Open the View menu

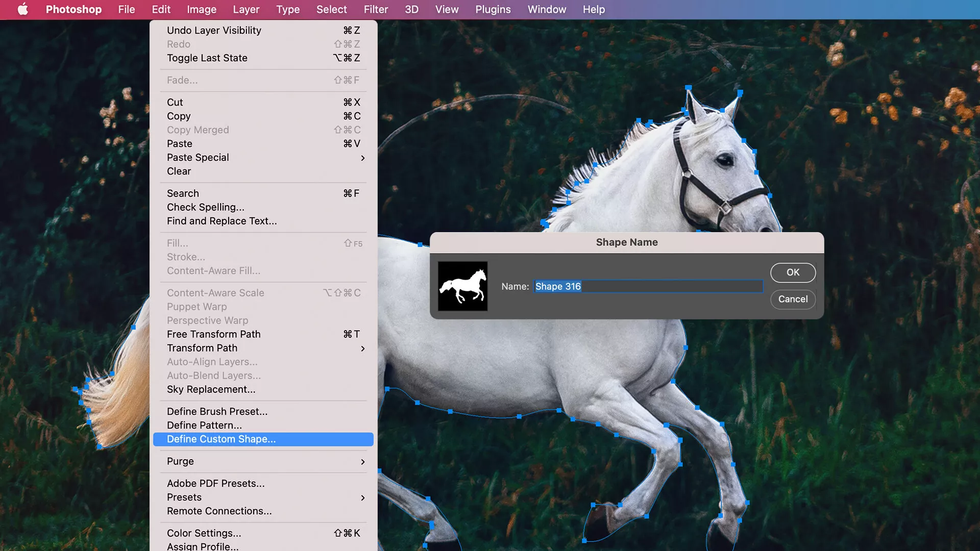click(x=447, y=9)
